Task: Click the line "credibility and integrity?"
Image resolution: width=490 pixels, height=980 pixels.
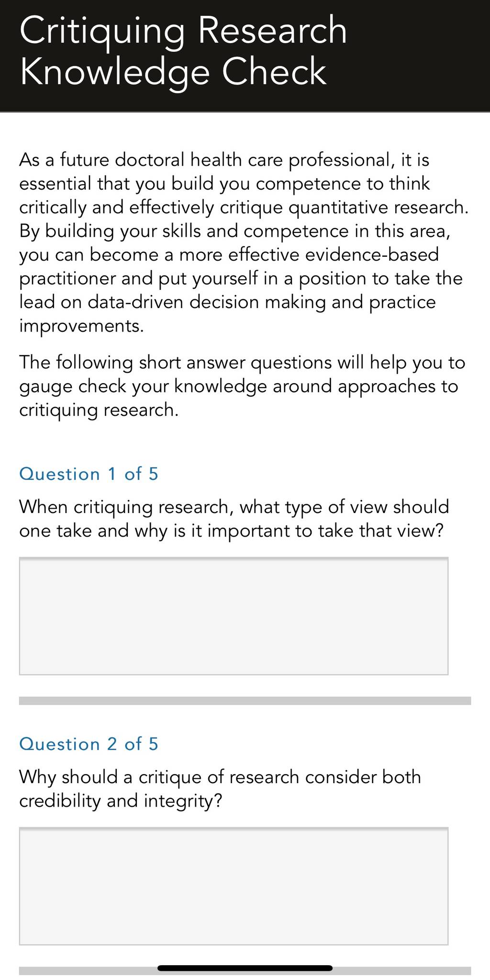Action: (121, 801)
